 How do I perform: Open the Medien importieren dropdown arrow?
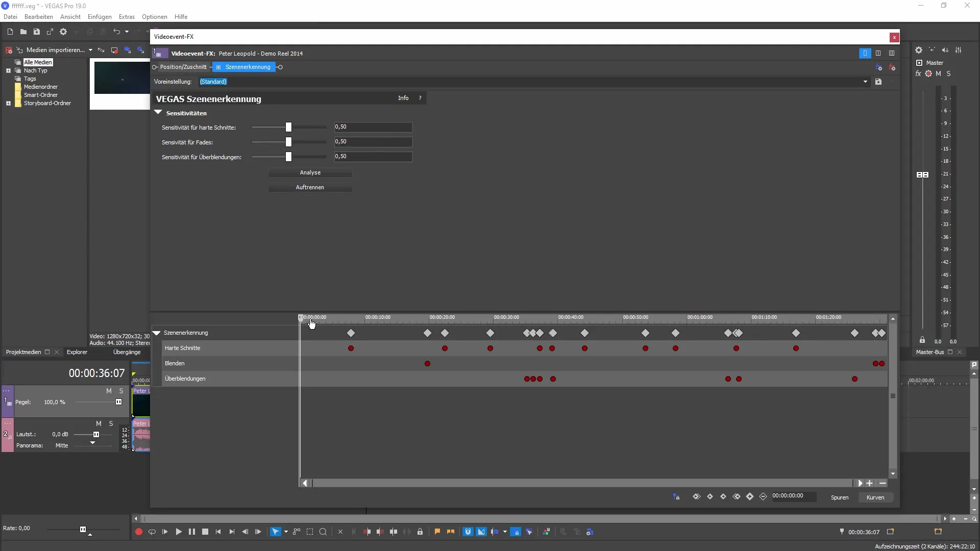click(90, 50)
